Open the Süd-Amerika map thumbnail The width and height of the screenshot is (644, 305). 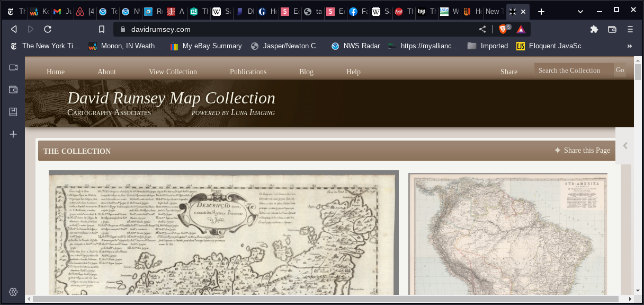508,234
